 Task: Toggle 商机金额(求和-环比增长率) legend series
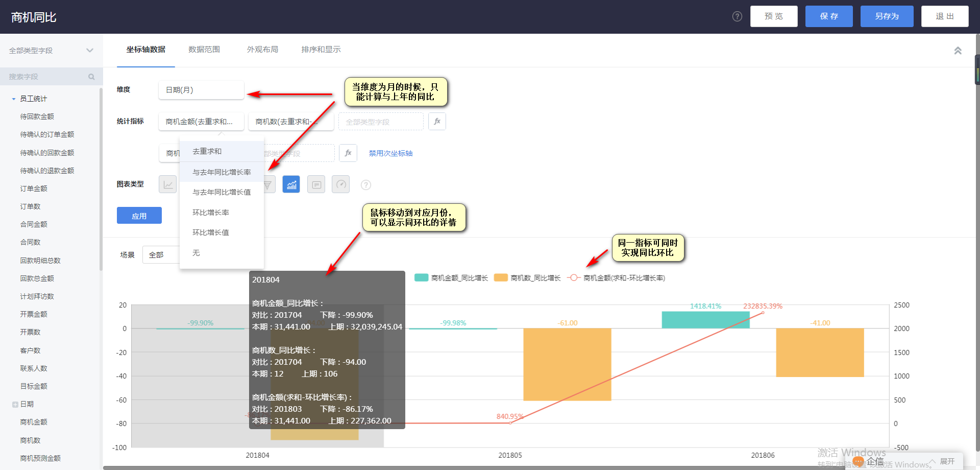point(616,278)
